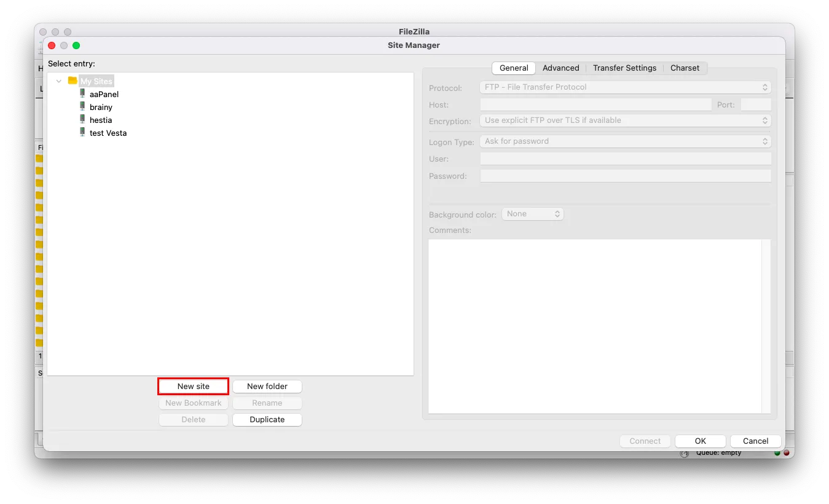Screen dimensions: 829x504
Task: Click the Rename button
Action: click(x=267, y=403)
